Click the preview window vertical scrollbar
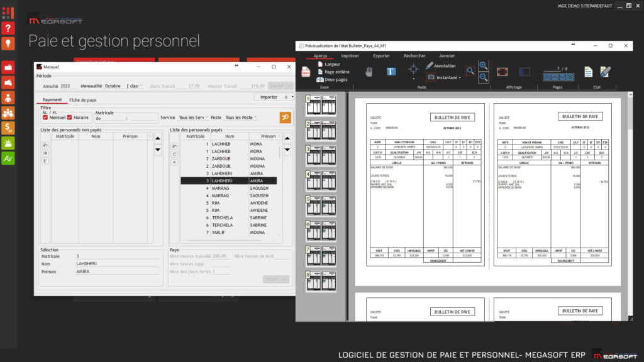The width and height of the screenshot is (644, 362). tap(630, 206)
